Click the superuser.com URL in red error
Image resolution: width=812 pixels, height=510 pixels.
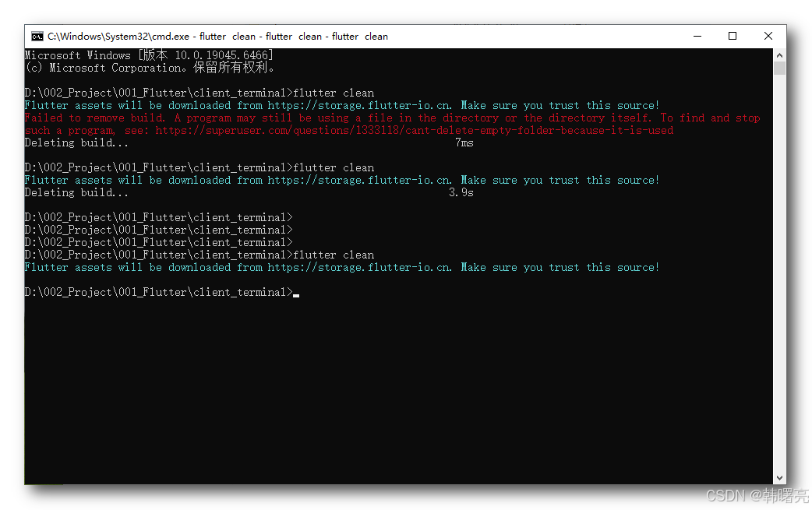coord(415,130)
